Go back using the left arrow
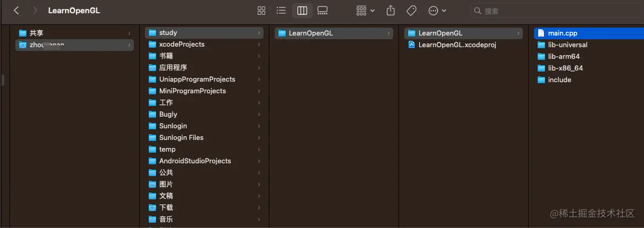The image size is (644, 228). pos(16,11)
